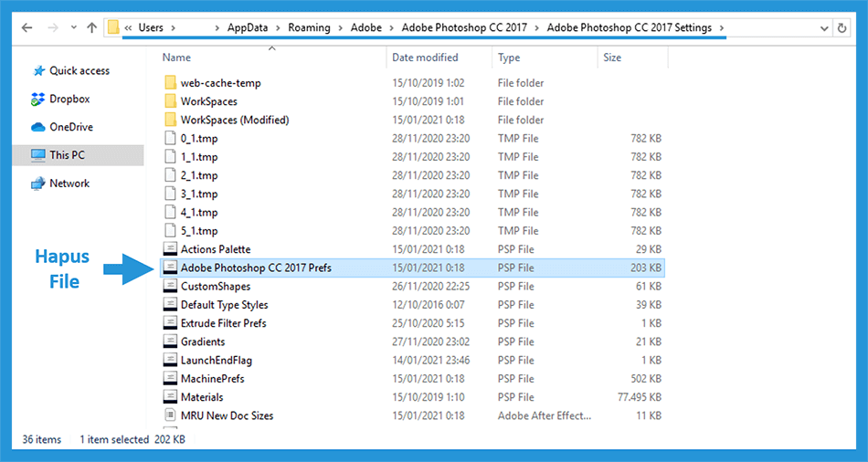Viewport: 868px width, 462px height.
Task: Select the MRU New Doc Sizes file icon
Action: (170, 415)
